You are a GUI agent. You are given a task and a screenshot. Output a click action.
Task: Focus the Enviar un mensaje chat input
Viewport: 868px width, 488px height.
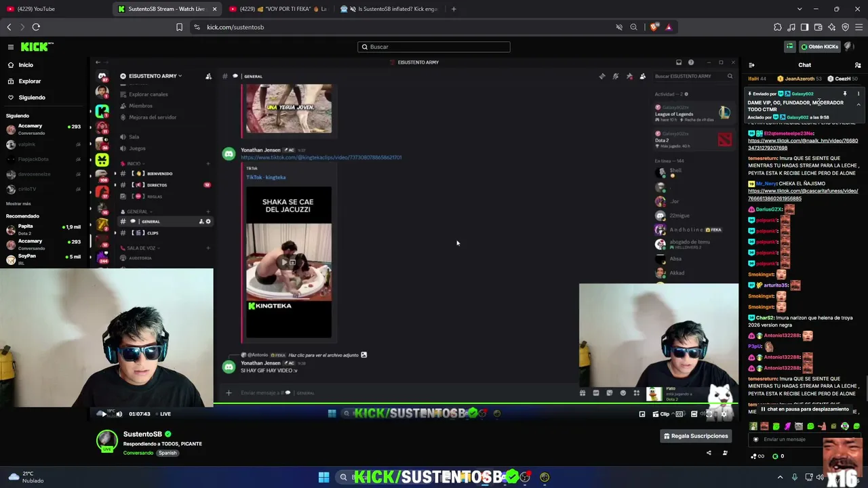[804, 439]
